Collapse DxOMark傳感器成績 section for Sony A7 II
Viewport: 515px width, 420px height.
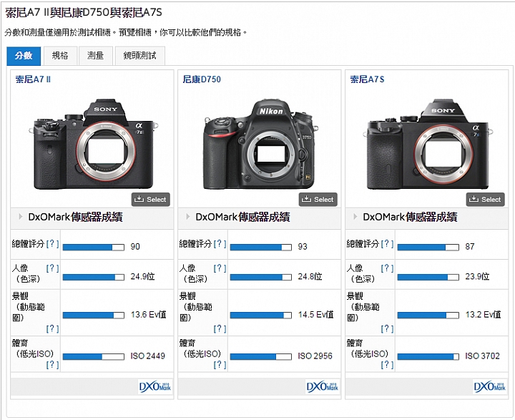[21, 217]
